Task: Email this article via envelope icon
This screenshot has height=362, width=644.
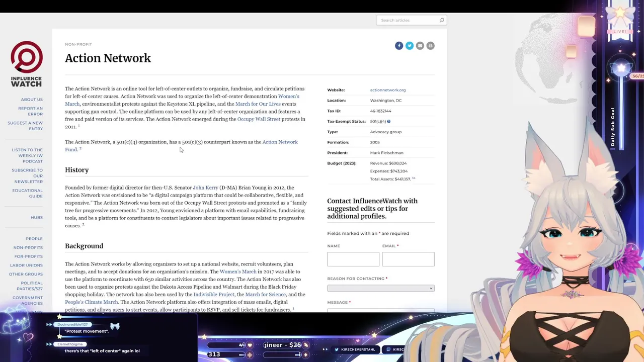Action: [420, 46]
